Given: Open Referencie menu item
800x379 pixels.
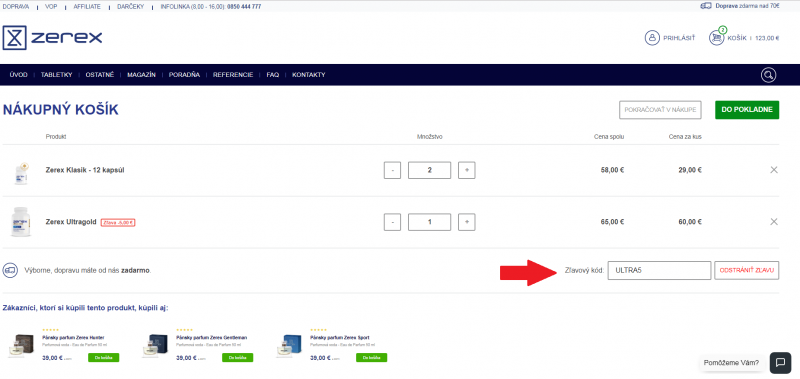Looking at the screenshot, I should [x=233, y=75].
